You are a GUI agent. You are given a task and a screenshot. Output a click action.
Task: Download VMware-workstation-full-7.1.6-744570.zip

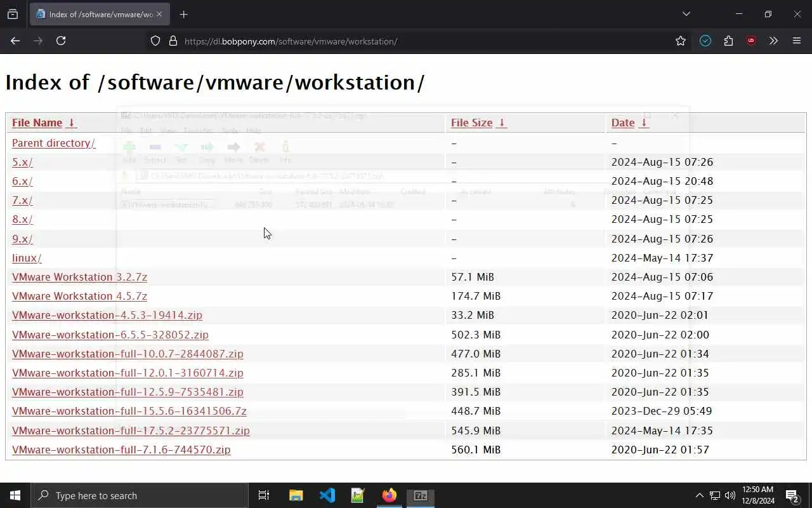tap(121, 450)
